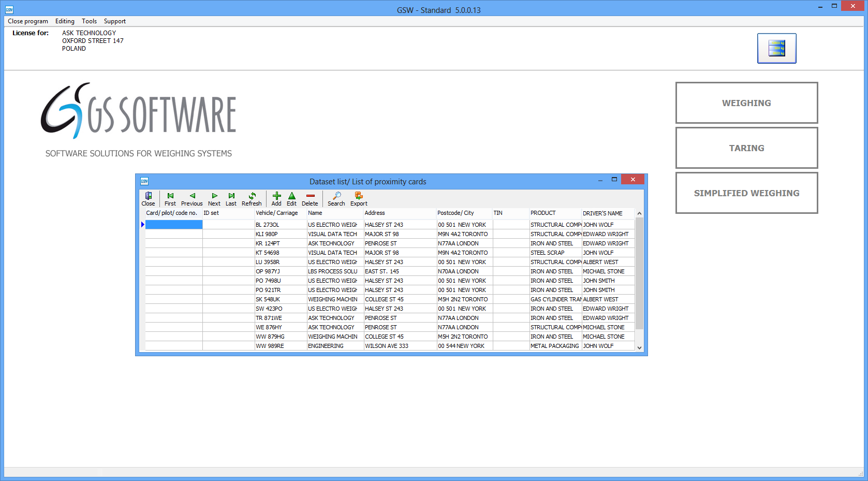Jump to Last record in dataset
The height and width of the screenshot is (481, 868).
[231, 199]
